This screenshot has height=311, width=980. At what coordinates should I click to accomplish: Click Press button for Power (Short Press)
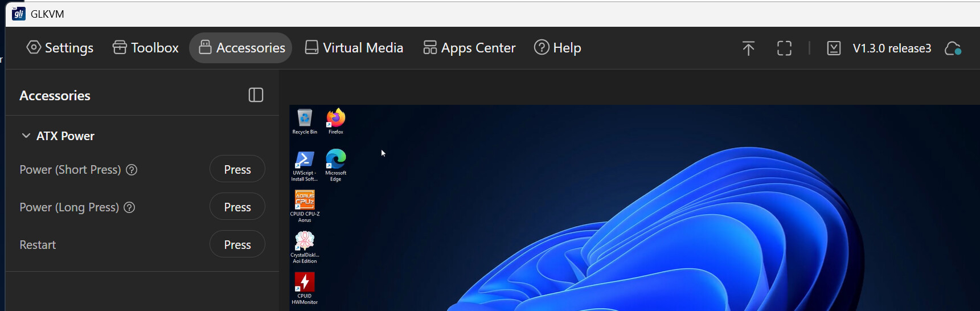tap(237, 169)
